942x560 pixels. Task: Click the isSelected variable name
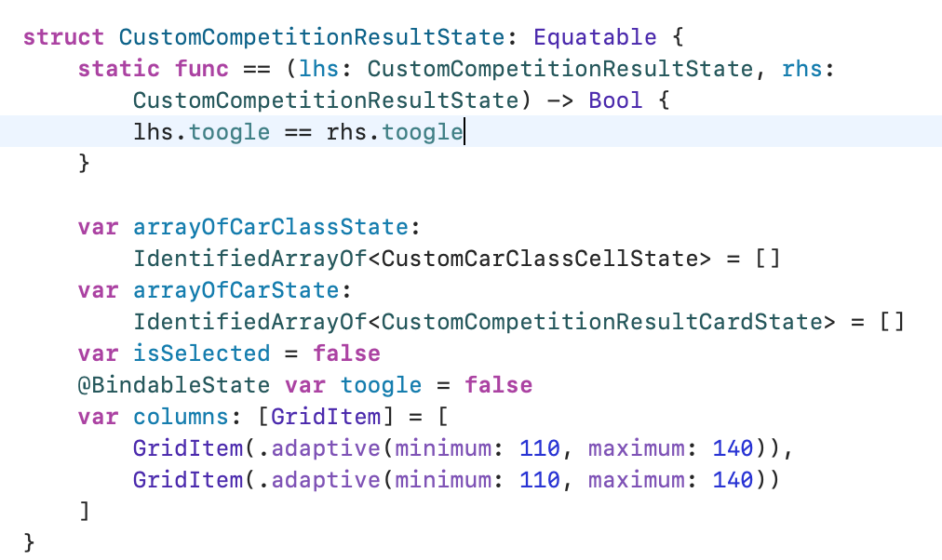click(x=201, y=353)
